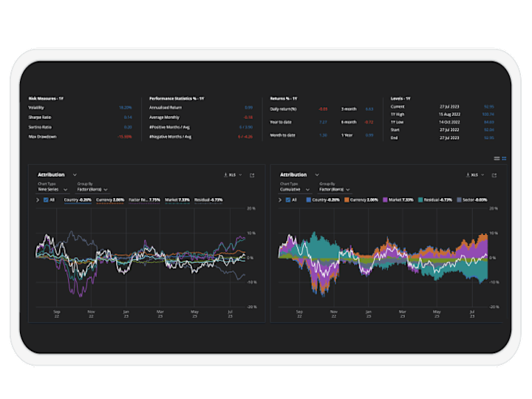Viewport: 532px width, 399px height.
Task: Click Country blue swatch in Cumulative legend
Action: (309, 200)
